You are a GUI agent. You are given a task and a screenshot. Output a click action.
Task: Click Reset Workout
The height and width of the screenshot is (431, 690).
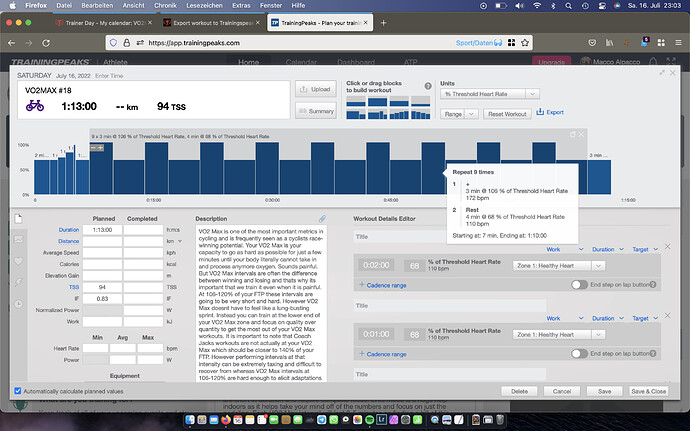(507, 114)
